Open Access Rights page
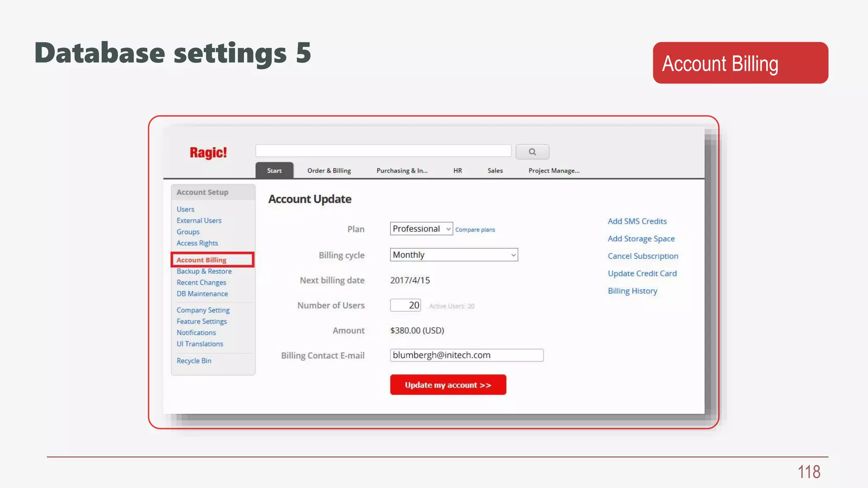 pyautogui.click(x=198, y=243)
